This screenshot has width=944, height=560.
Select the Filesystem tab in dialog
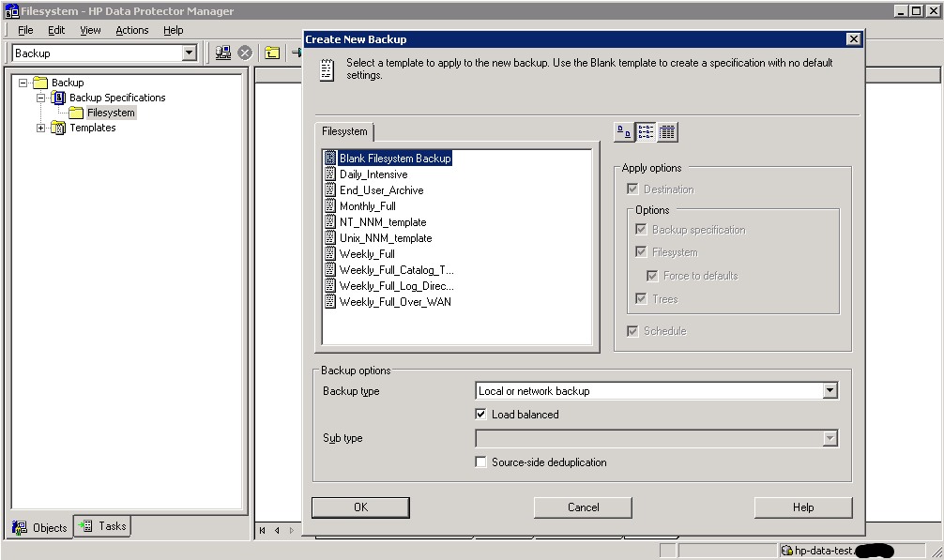pyautogui.click(x=344, y=131)
